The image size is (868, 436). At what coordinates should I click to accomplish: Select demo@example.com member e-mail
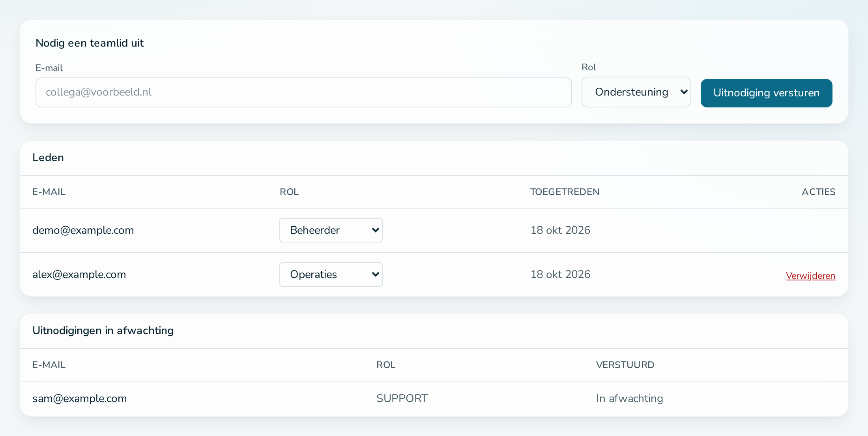[x=83, y=230]
